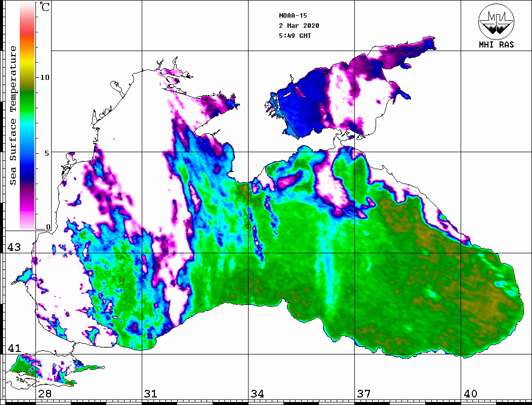Click the longitude label '28'
The height and width of the screenshot is (405, 532).
[x=45, y=394]
